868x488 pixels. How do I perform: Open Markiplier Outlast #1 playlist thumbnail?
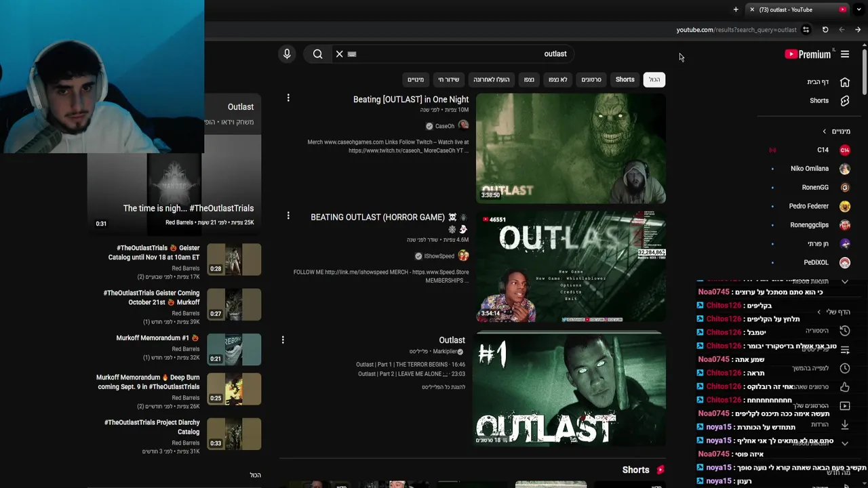coord(571,389)
